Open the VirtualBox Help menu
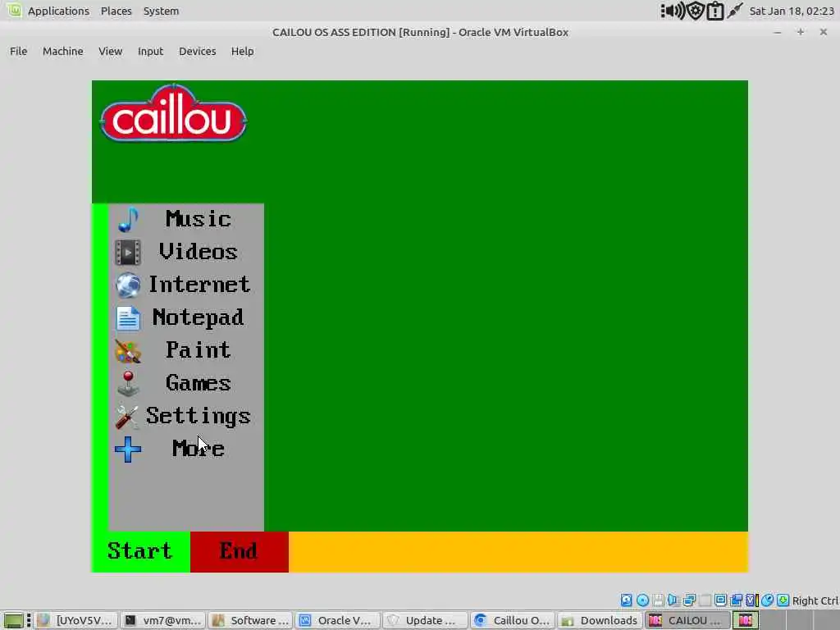This screenshot has height=630, width=840. (242, 52)
